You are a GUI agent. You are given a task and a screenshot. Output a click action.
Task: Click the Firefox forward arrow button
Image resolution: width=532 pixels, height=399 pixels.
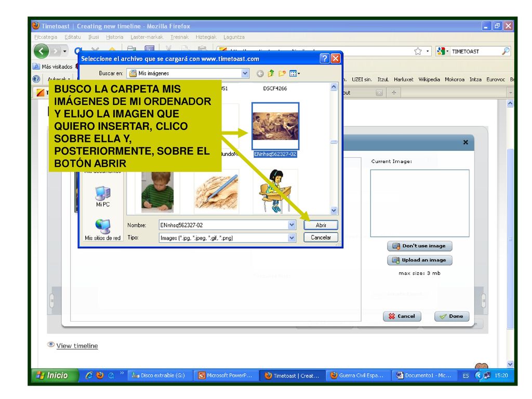(x=55, y=51)
